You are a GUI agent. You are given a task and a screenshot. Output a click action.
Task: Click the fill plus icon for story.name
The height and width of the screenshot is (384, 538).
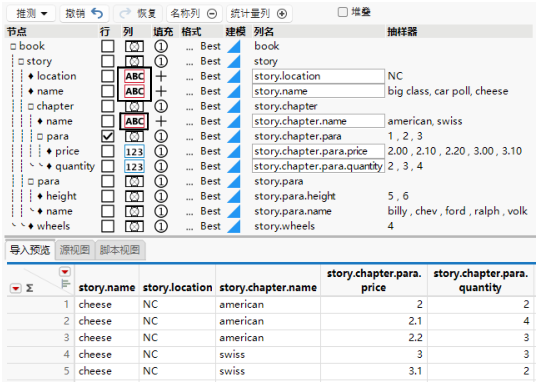161,91
